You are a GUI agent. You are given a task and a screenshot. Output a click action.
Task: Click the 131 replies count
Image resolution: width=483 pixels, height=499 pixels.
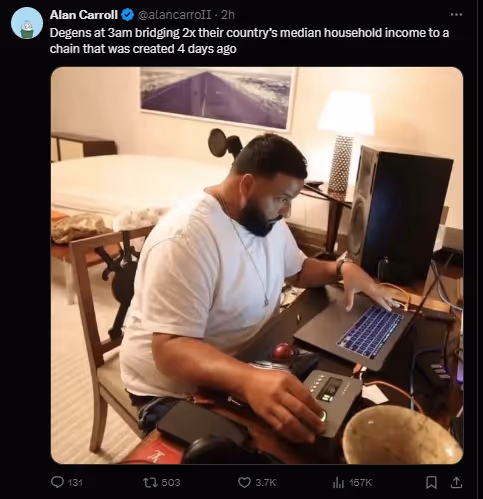[75, 483]
